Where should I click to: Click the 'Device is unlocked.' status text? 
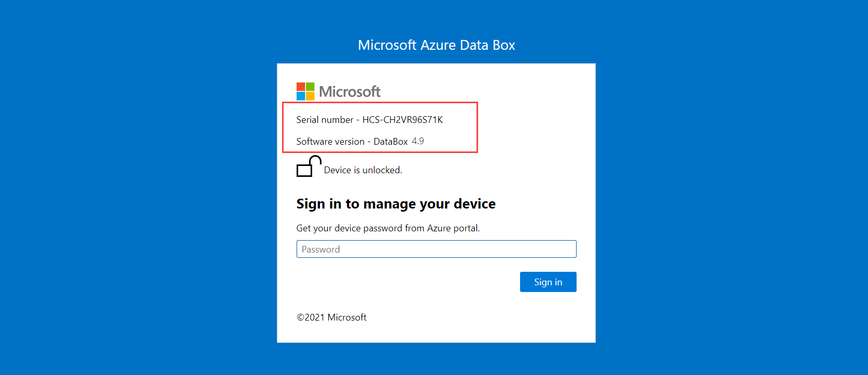(x=363, y=170)
